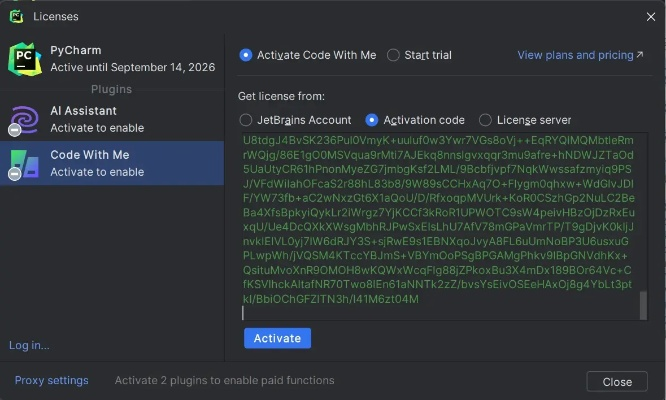Open Proxy settings link
The image size is (666, 400).
pyautogui.click(x=51, y=380)
